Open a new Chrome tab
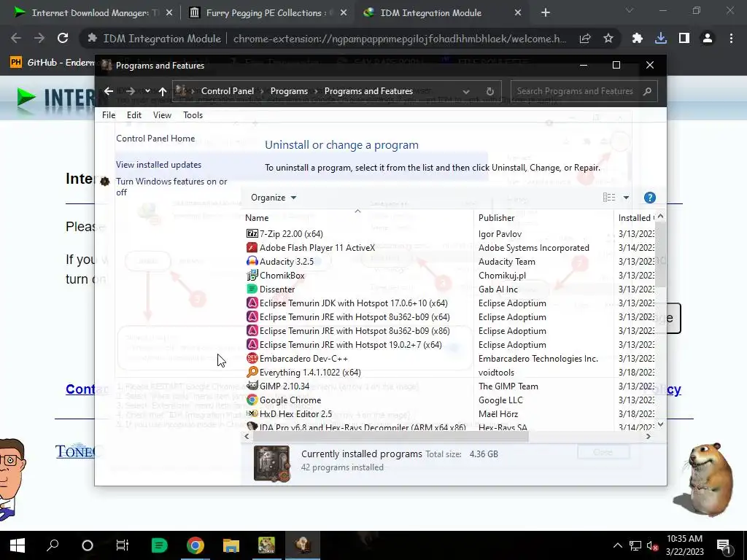The width and height of the screenshot is (747, 560). pos(546,13)
